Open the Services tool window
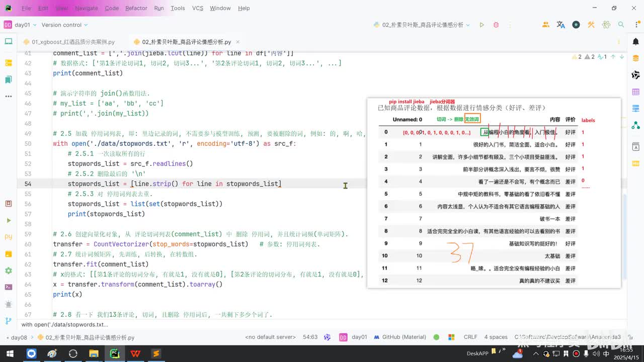Screen dimensions: 644x362 pyautogui.click(x=8, y=270)
